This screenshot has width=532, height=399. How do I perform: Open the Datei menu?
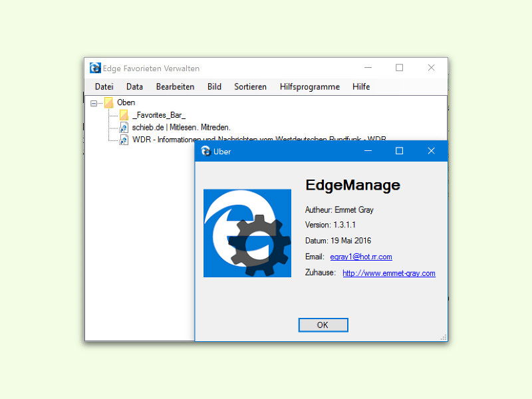[104, 87]
